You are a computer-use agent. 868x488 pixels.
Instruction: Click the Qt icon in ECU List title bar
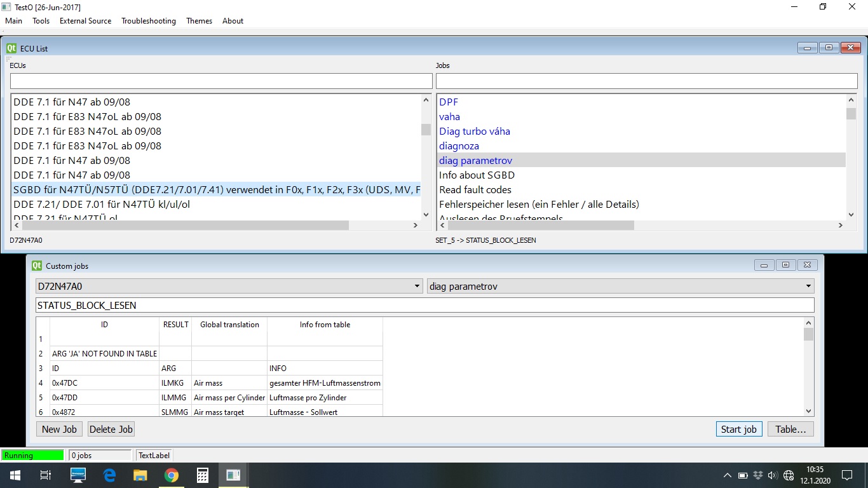(x=11, y=48)
